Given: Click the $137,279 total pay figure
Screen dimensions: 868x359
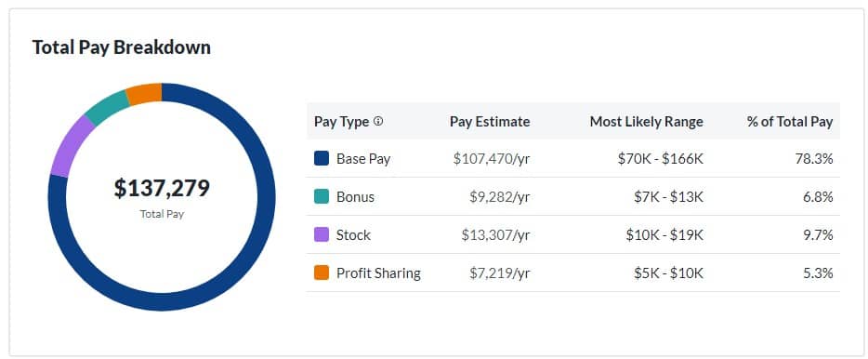Looking at the screenshot, I should (162, 188).
